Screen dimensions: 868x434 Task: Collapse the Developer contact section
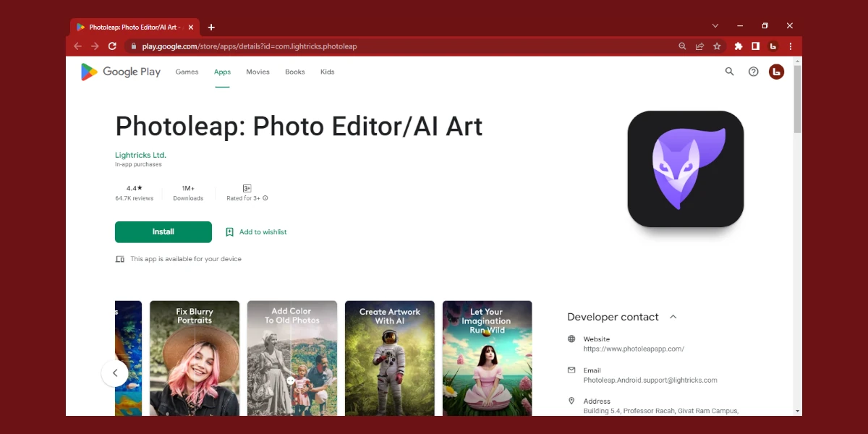tap(673, 317)
